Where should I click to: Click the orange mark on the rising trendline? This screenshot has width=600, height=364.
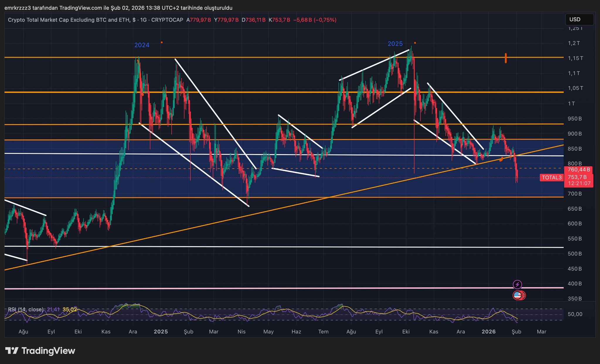pos(501,159)
